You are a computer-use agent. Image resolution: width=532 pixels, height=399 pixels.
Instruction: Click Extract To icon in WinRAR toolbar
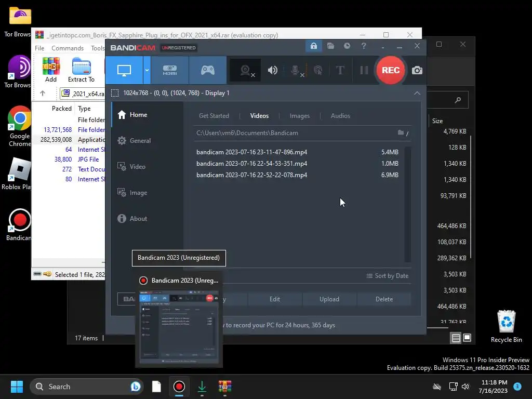81,70
